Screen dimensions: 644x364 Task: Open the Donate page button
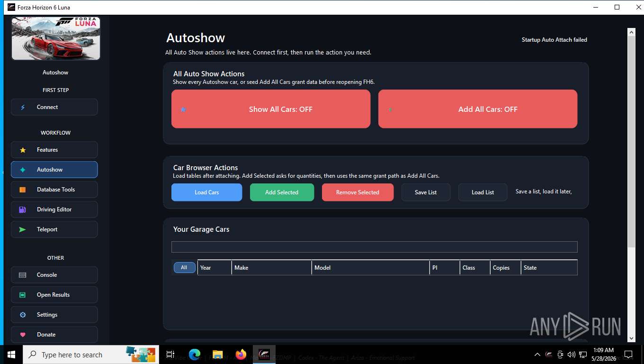click(x=54, y=335)
